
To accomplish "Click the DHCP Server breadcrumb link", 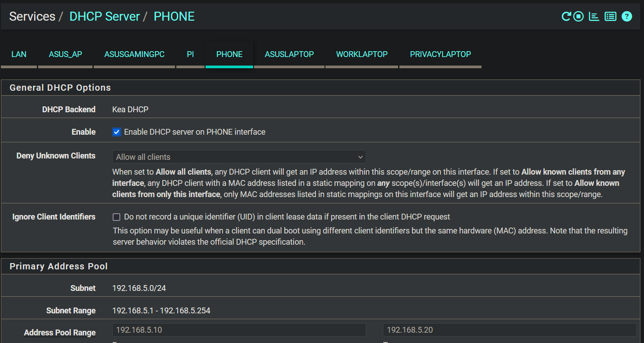I will coord(105,17).
